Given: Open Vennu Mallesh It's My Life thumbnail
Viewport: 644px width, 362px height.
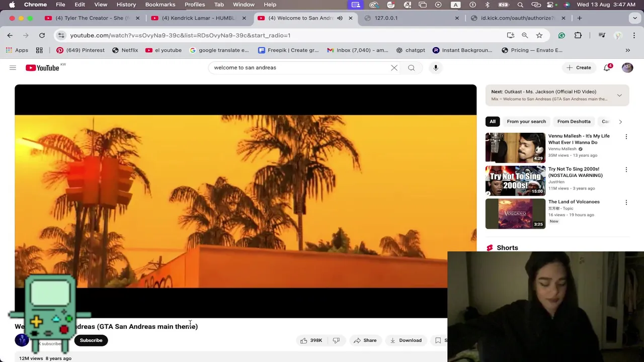Looking at the screenshot, I should (515, 147).
